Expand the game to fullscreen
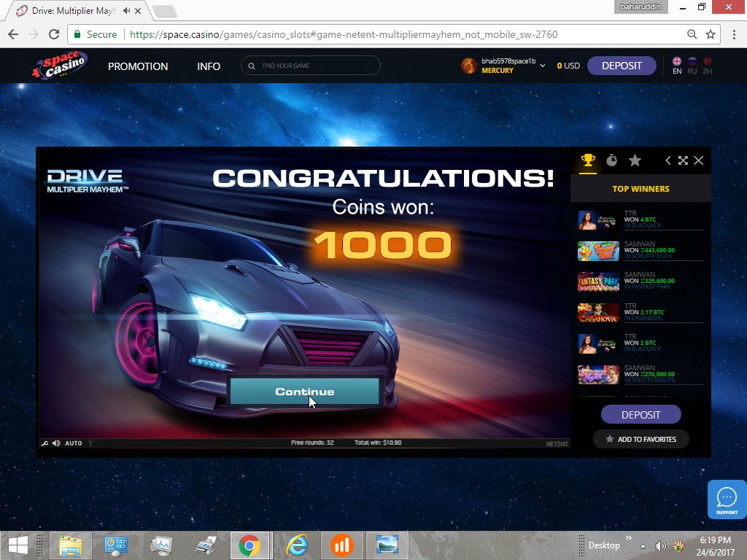Screen dimensions: 747x560 (683, 160)
